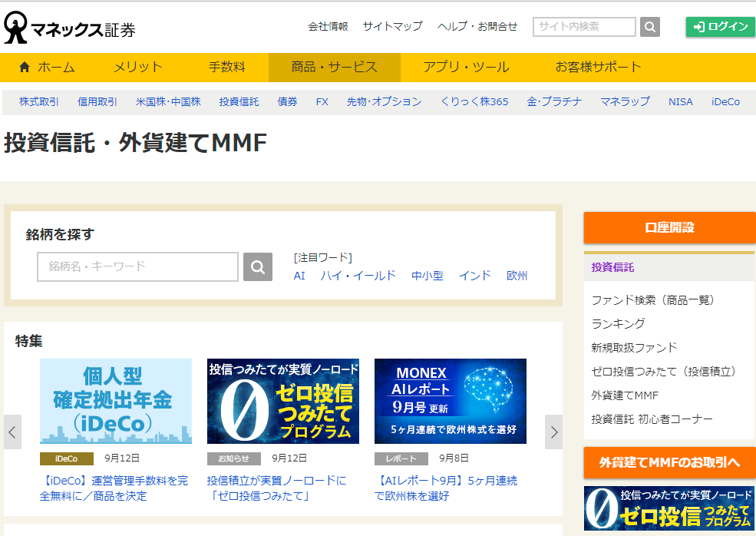This screenshot has width=756, height=536.
Task: Select 金・プラチナ in the sub navigation
Action: click(x=554, y=102)
